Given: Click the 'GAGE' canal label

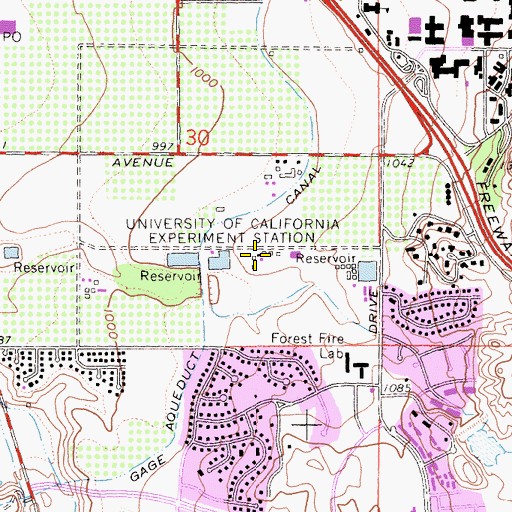Looking at the screenshot, I should (x=148, y=468).
